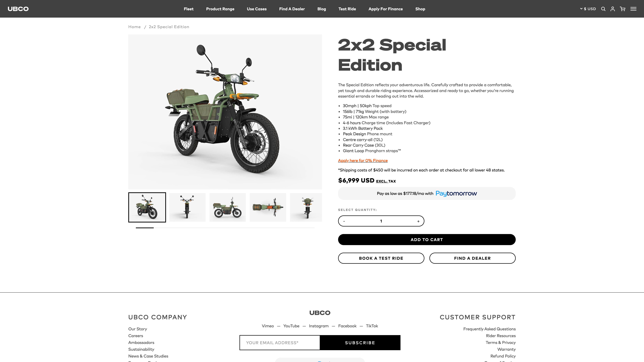Expand the $ USD currency selector
The image size is (644, 362).
[x=588, y=9]
